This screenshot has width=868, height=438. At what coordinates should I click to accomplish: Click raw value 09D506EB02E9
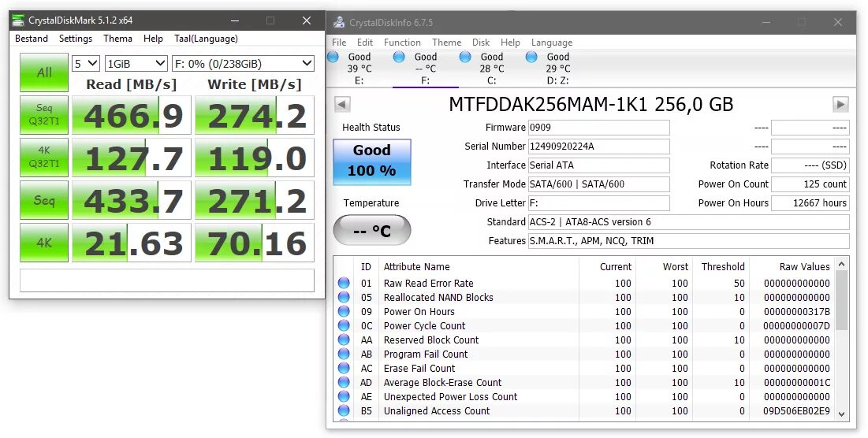click(x=796, y=411)
